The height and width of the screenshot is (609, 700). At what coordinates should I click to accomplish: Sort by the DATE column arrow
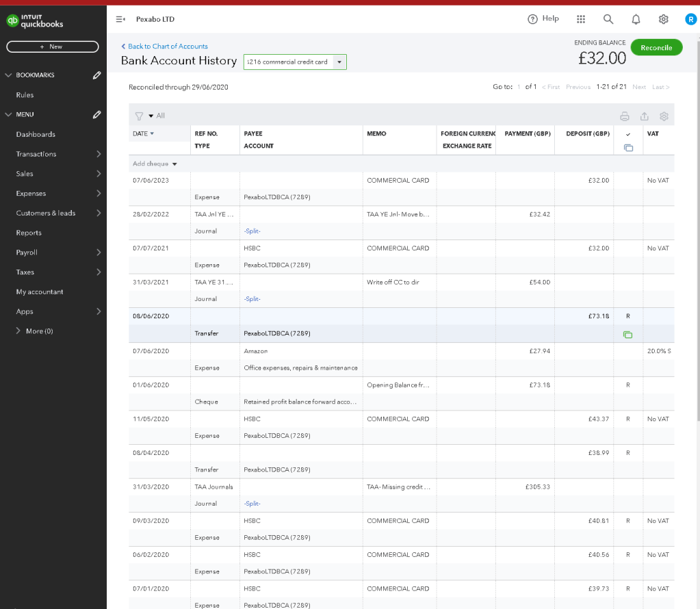point(152,133)
